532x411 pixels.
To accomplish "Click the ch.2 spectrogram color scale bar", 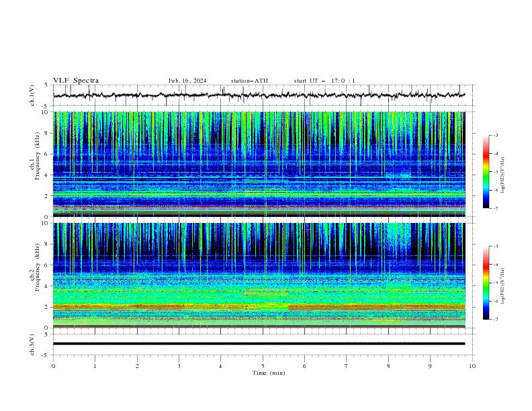I will (486, 283).
